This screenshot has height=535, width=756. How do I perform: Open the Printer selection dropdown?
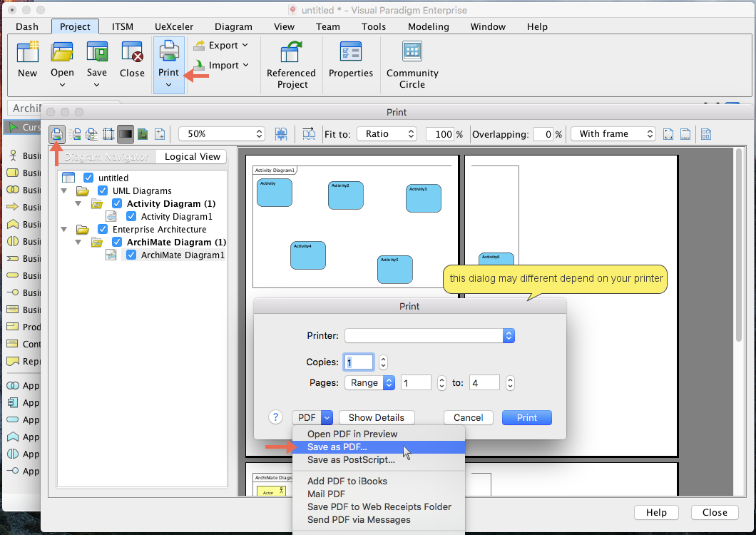coord(429,335)
